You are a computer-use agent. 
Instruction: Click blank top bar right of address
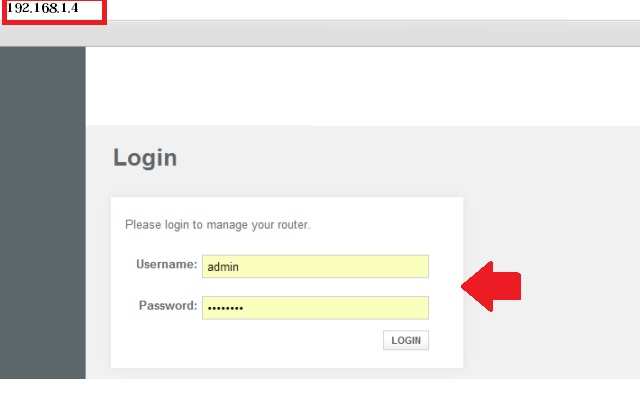(370, 9)
